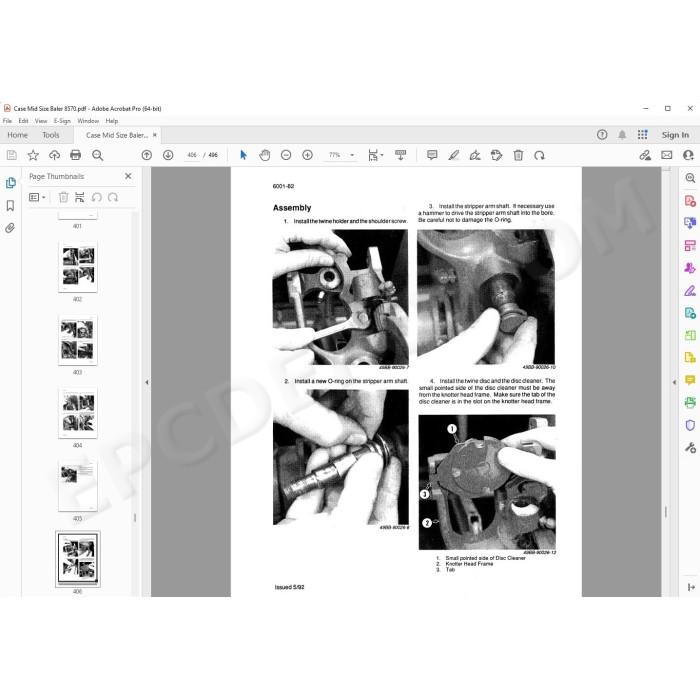Click the scrolling mode toolbar icon
Screen dimensions: 700x700
(x=400, y=155)
